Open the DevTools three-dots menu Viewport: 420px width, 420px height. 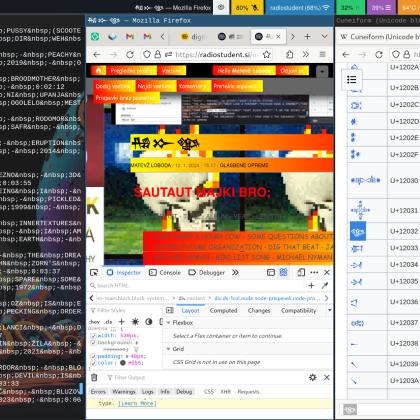click(x=314, y=273)
